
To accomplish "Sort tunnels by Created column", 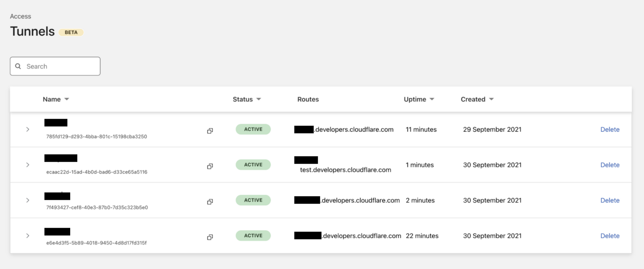I will point(477,99).
